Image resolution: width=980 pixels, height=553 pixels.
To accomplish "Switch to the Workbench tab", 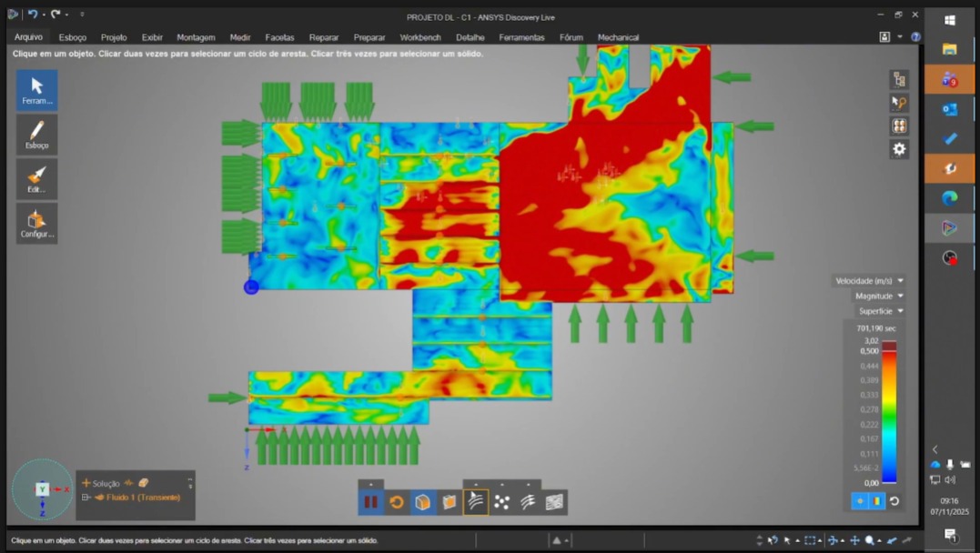I will pyautogui.click(x=420, y=37).
